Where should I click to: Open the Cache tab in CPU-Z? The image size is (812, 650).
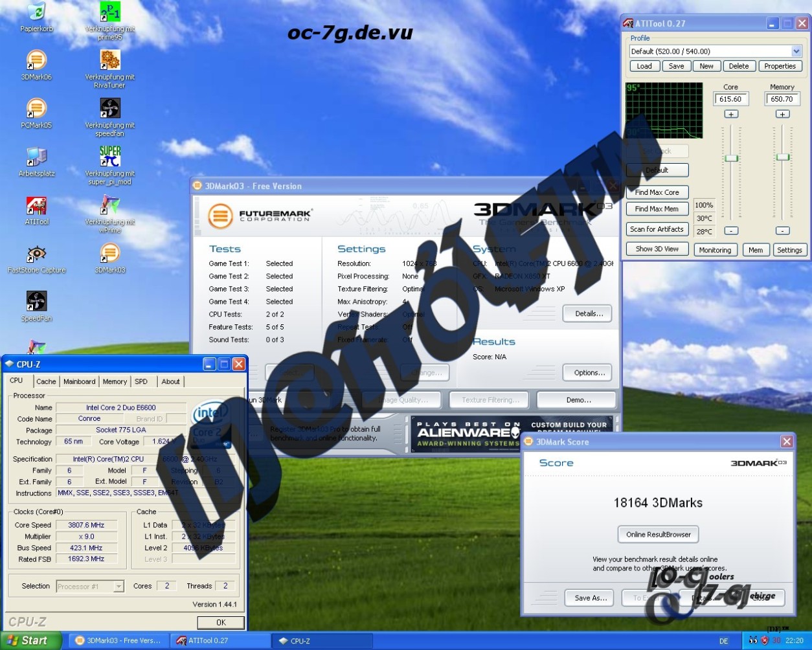pyautogui.click(x=46, y=382)
